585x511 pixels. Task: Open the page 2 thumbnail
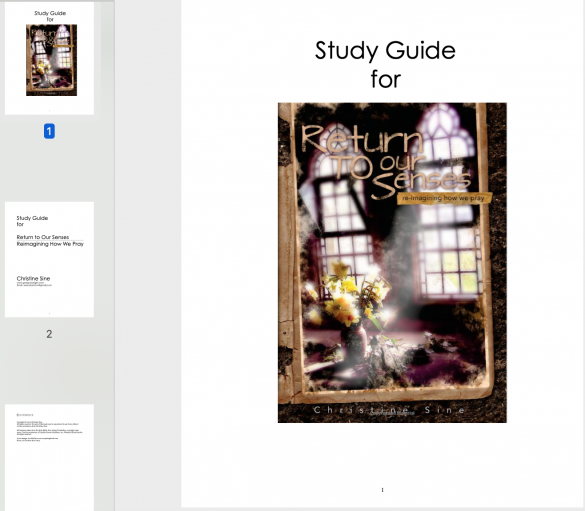(x=49, y=260)
